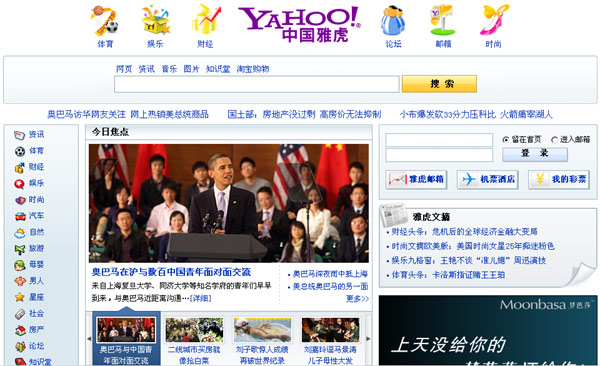600x366 pixels.
Task: Open the 体育 sports icon in top banner
Action: pos(104,20)
